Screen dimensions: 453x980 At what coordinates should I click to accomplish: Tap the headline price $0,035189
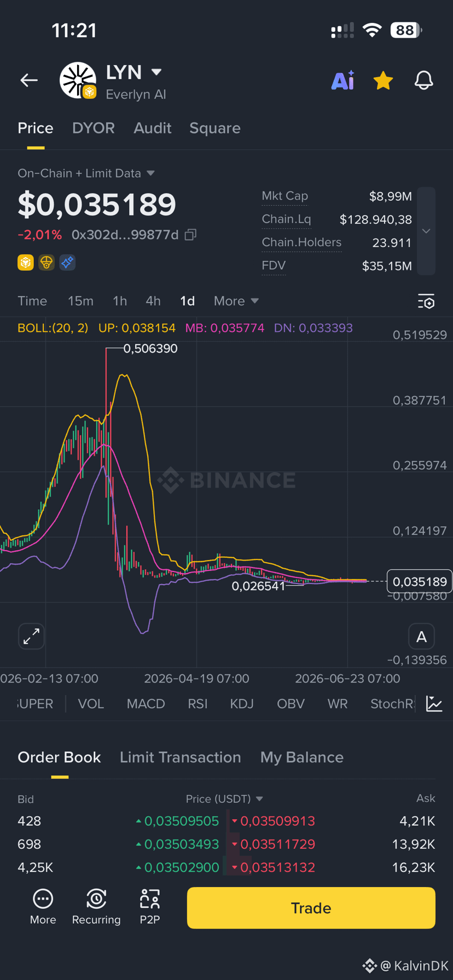(x=97, y=205)
